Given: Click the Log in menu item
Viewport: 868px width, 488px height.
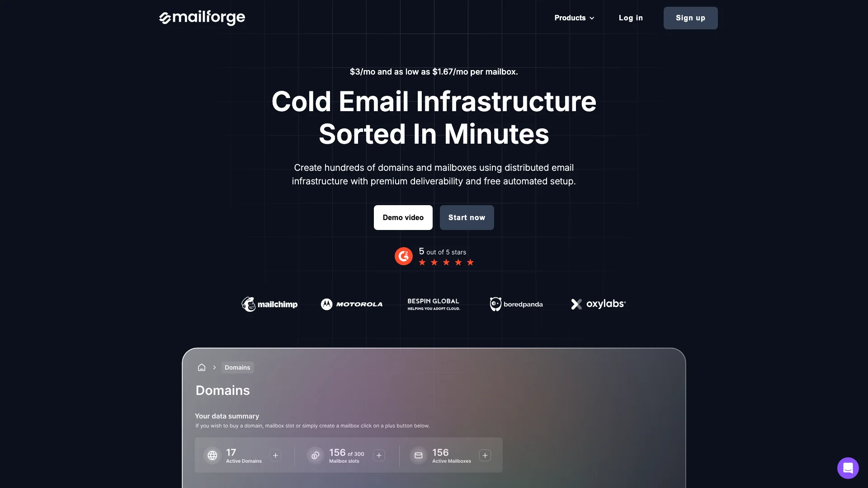Looking at the screenshot, I should click(x=631, y=18).
